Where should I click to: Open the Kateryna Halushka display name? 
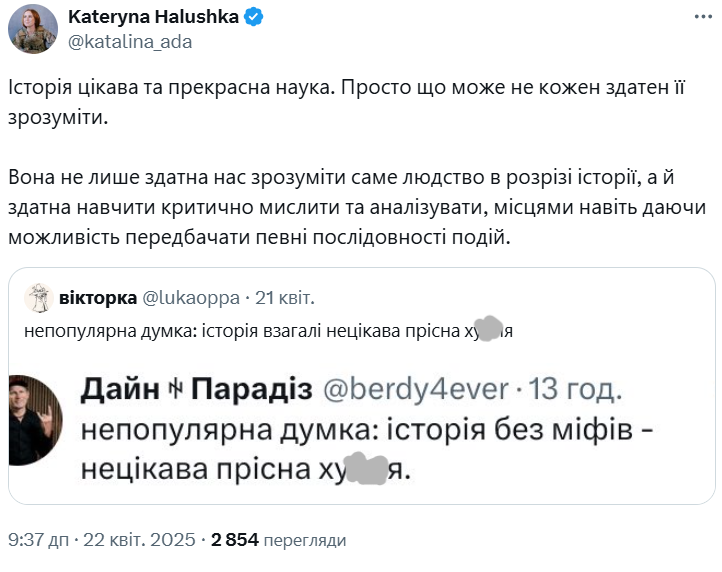point(155,18)
